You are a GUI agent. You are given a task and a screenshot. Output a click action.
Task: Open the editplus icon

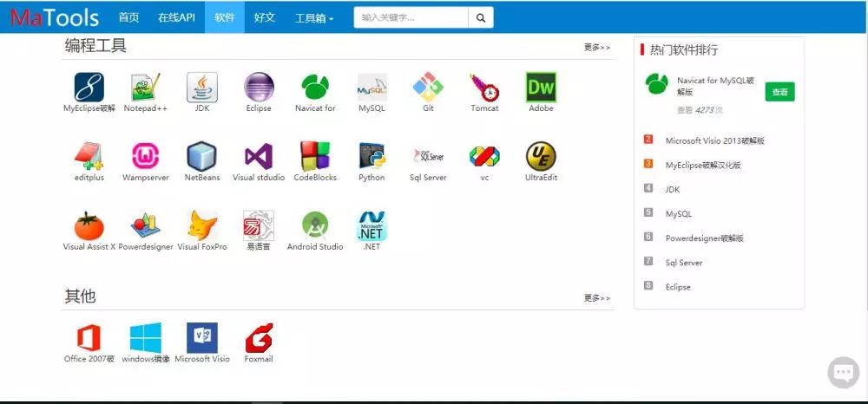(89, 156)
